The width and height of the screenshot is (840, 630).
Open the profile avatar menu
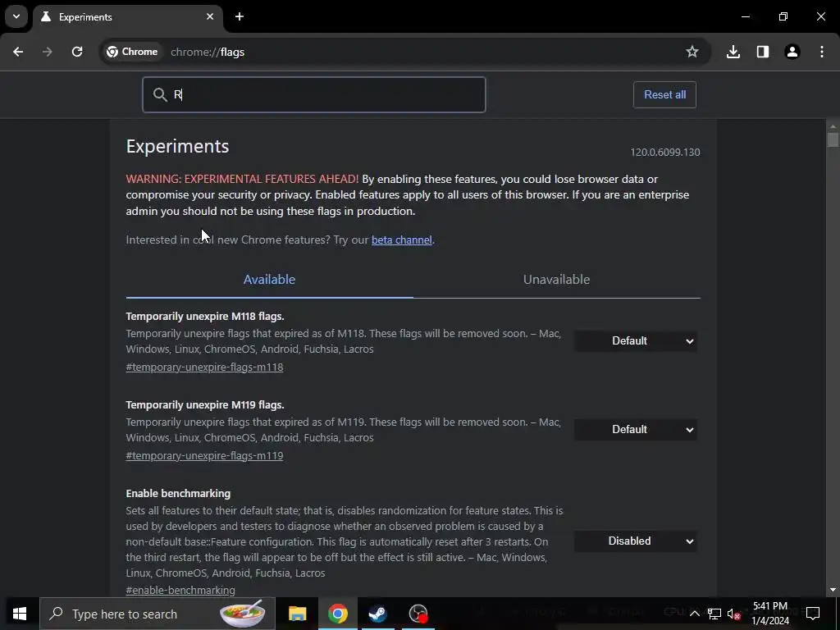coord(792,52)
